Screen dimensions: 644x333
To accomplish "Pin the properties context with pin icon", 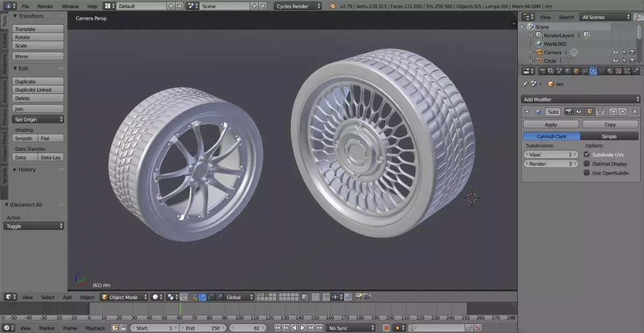I will pos(525,84).
